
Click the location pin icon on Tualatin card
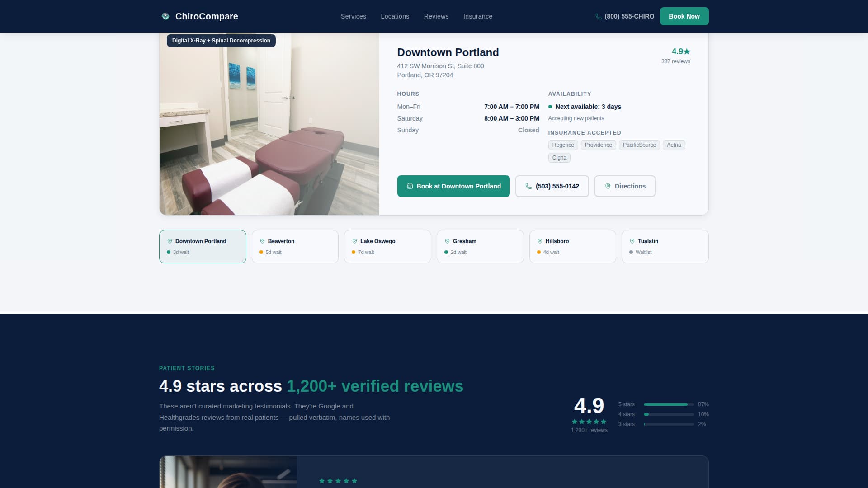pyautogui.click(x=631, y=241)
